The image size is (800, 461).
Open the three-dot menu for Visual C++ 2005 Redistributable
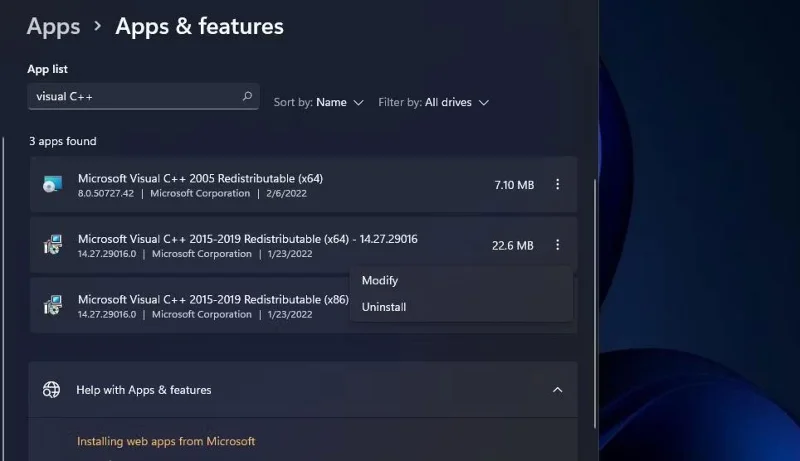click(x=557, y=184)
